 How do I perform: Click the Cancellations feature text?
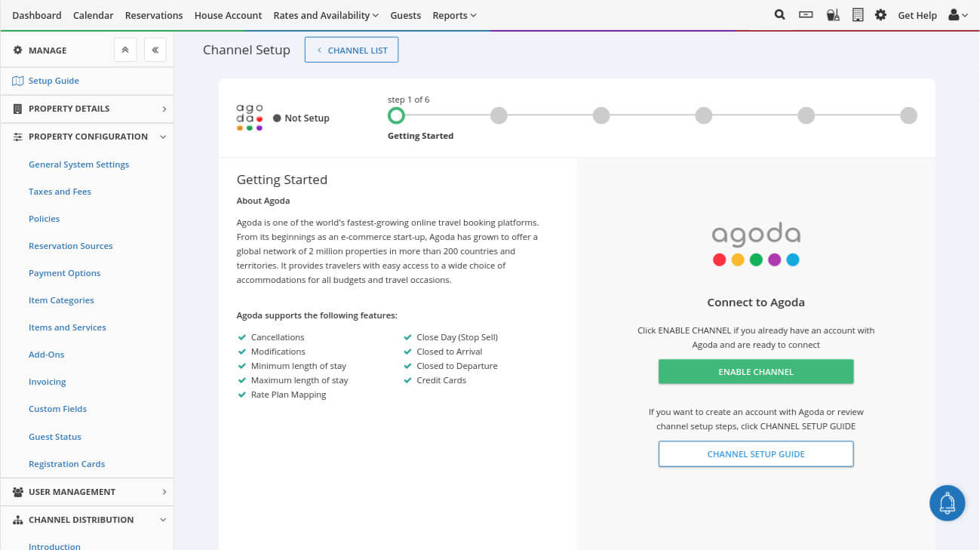click(x=278, y=337)
